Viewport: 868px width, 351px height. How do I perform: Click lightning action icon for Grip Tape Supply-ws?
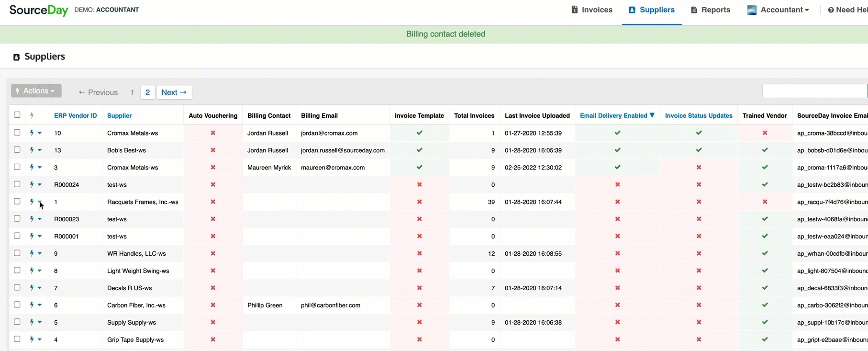point(32,340)
